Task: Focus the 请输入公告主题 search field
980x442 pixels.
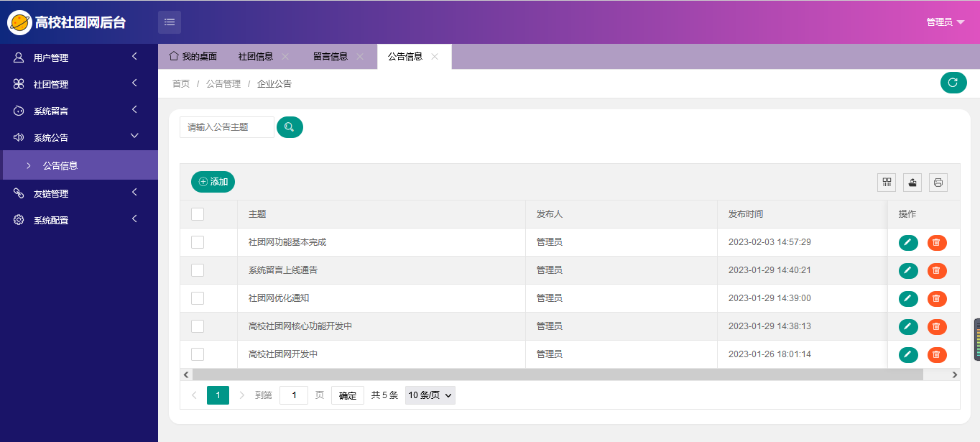Action: (x=227, y=127)
